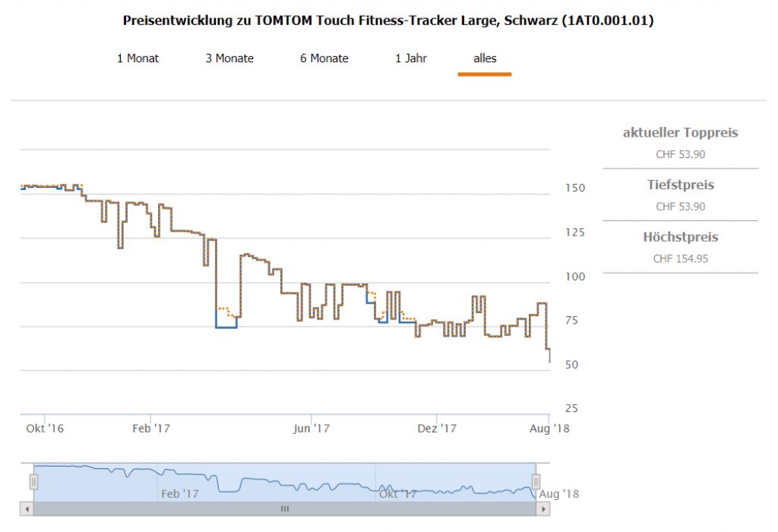Image resolution: width=778 pixels, height=532 pixels.
Task: Click the Okt '16 x-axis label
Action: 45,429
